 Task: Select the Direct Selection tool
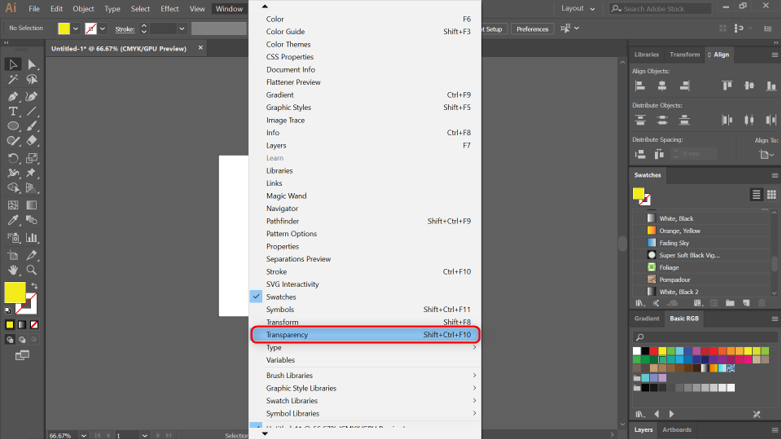(32, 64)
